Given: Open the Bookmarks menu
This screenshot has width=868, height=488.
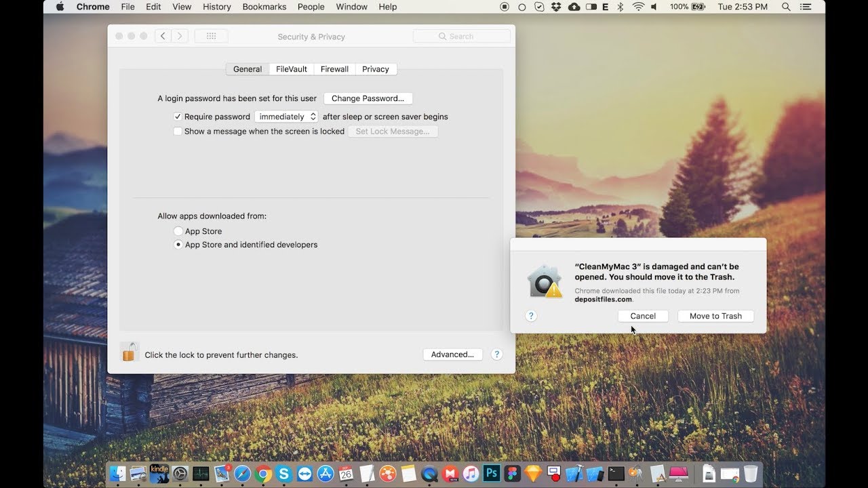Looking at the screenshot, I should 264,7.
